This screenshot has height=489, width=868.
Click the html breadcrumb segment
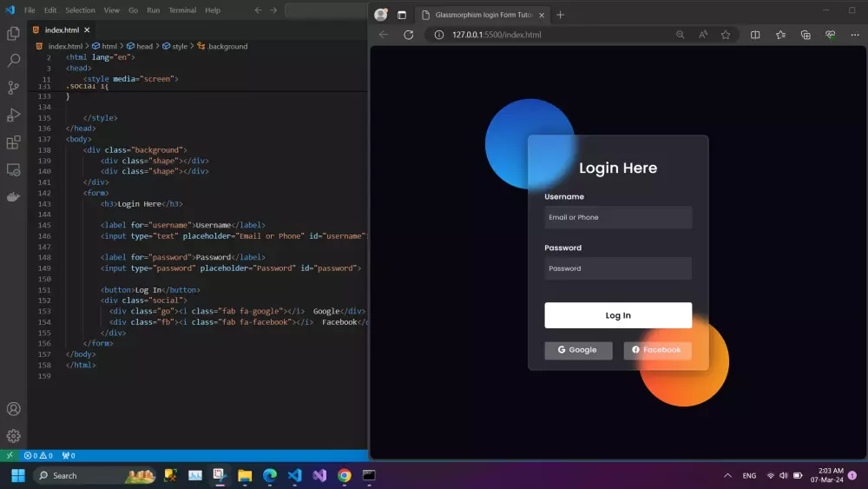tap(105, 47)
